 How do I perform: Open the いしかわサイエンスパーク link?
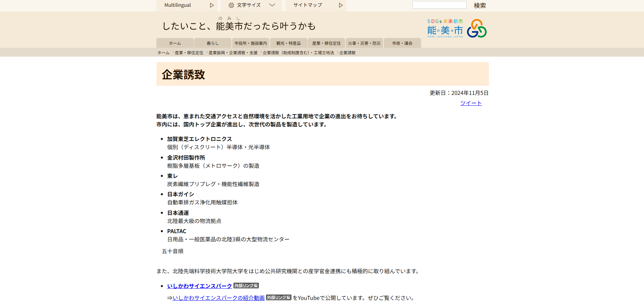point(200,286)
